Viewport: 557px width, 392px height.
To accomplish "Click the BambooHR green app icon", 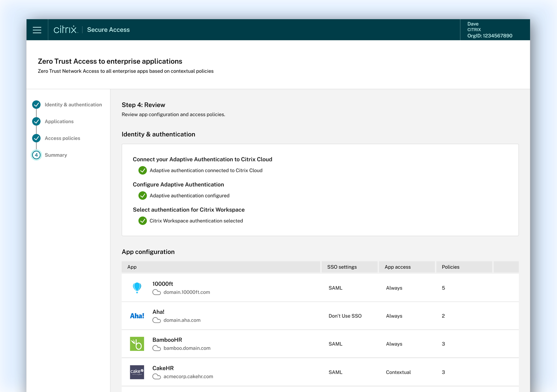I will (x=137, y=344).
